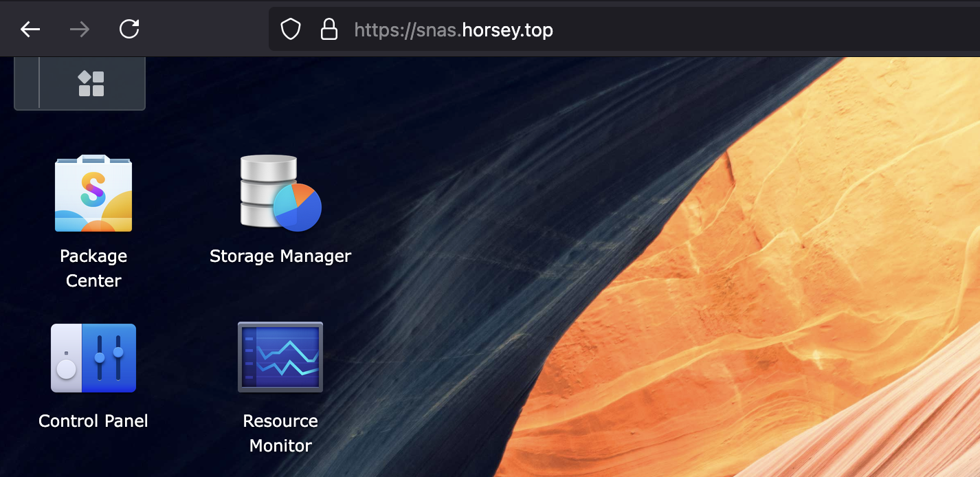Click the "Storage Manager" text label

[280, 256]
